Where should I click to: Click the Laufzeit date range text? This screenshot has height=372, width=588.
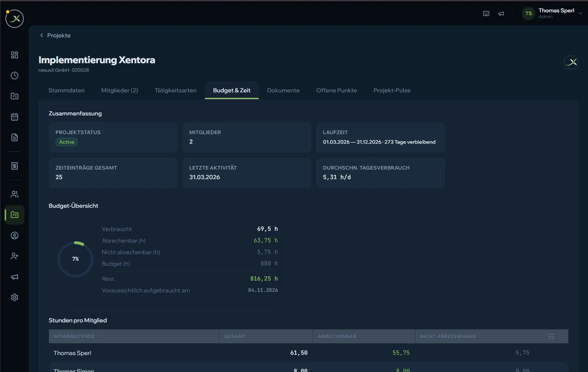379,142
